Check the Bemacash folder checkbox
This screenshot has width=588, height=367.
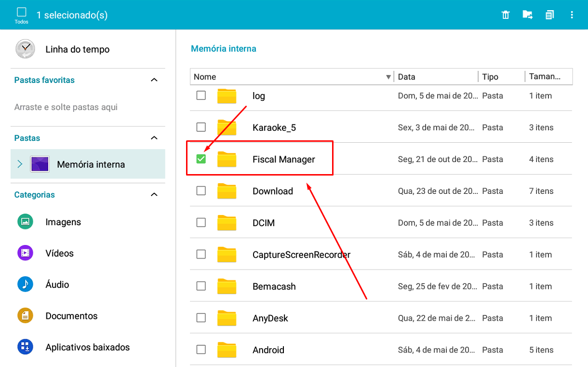[201, 286]
